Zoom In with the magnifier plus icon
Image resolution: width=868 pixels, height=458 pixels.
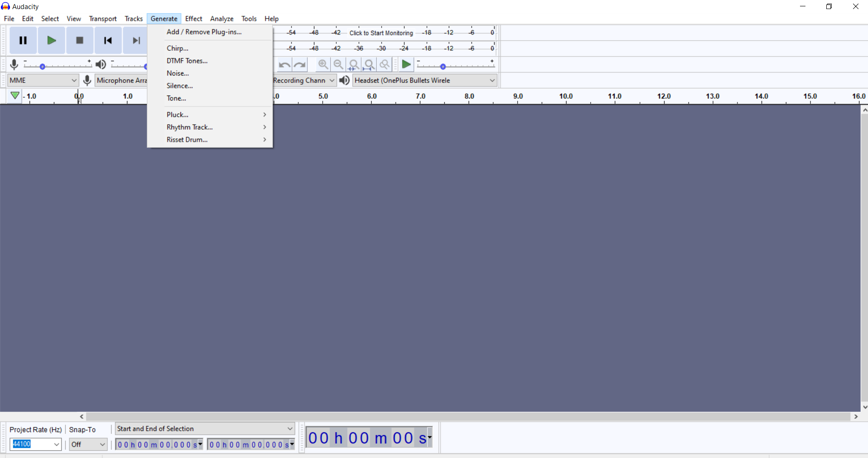click(323, 65)
